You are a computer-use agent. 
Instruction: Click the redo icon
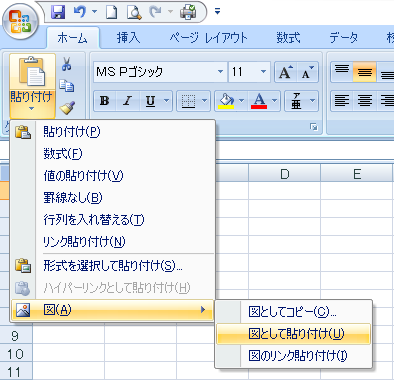[156, 12]
